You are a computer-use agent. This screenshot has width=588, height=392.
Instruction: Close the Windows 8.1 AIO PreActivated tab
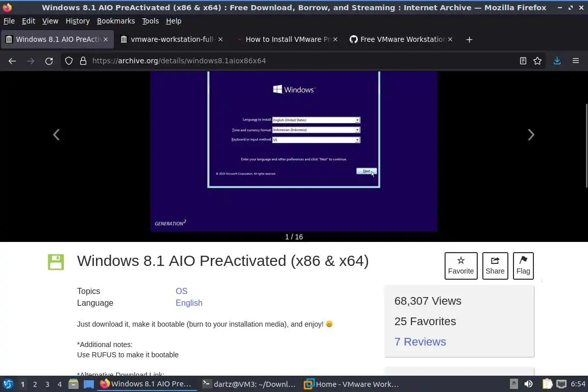tap(106, 39)
